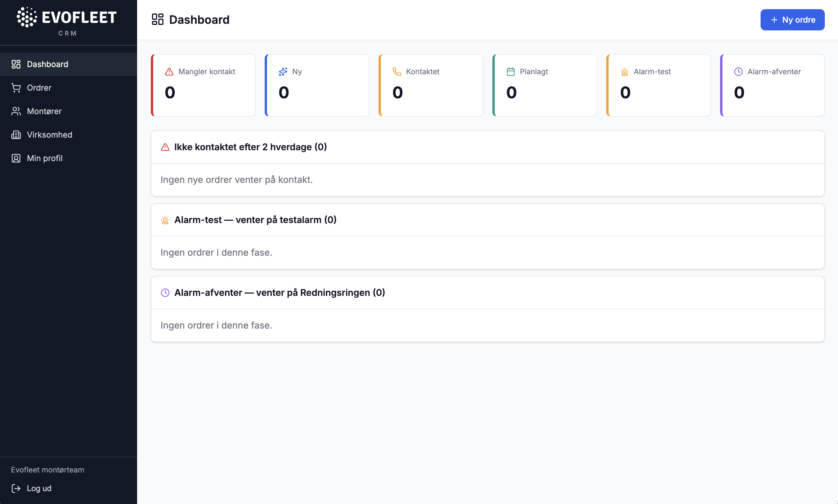Screen dimensions: 838x504
Task: Click Ingen ordrer i denne fase under Alarm-test
Action: click(216, 253)
